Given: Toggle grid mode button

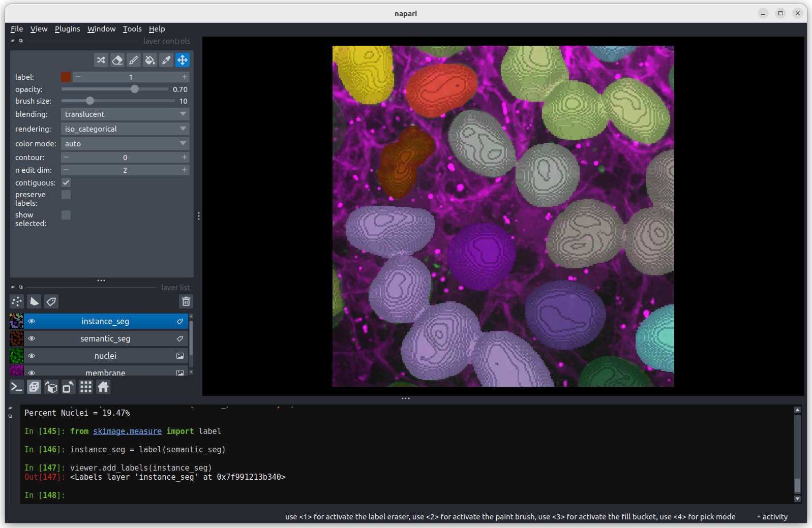Looking at the screenshot, I should pyautogui.click(x=86, y=387).
